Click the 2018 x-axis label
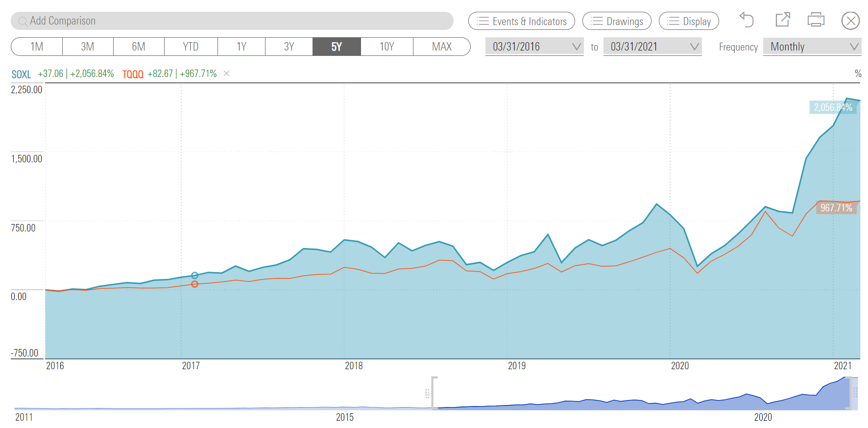 [354, 366]
